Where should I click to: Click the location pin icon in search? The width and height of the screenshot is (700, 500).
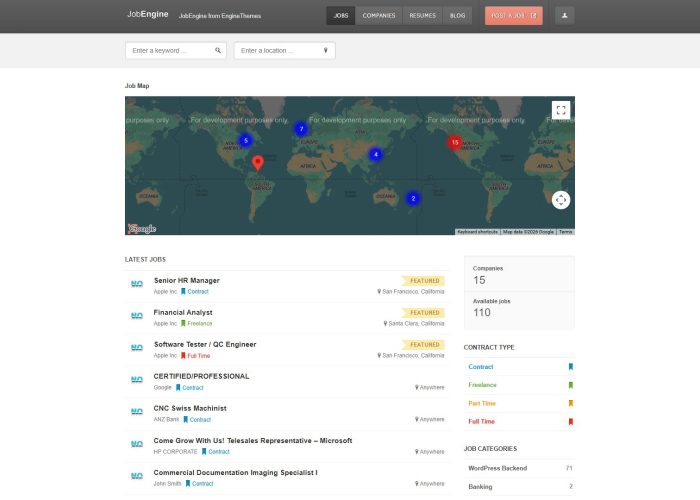point(325,50)
